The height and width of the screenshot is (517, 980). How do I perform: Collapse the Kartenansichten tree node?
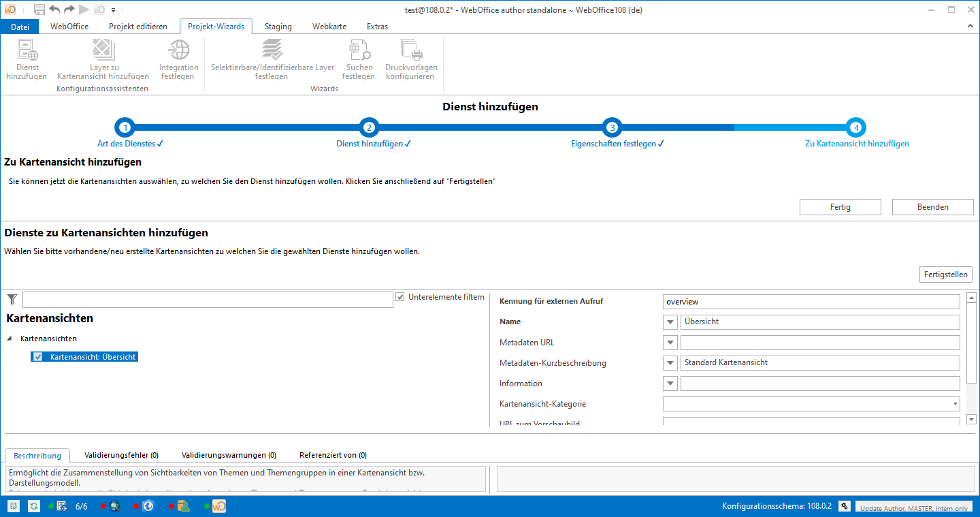(10, 339)
